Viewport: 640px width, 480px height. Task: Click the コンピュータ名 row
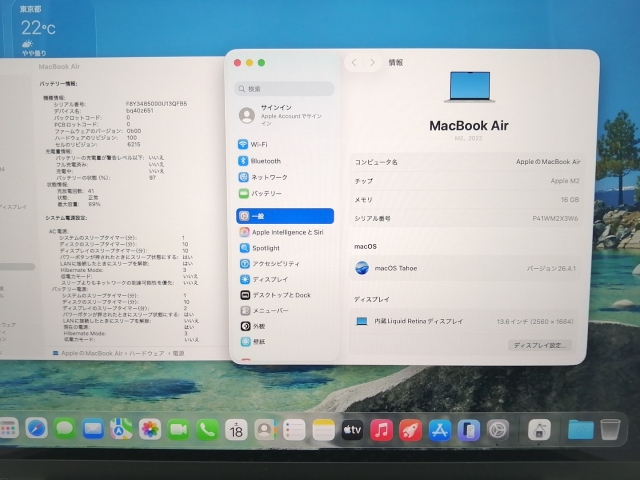coord(467,162)
